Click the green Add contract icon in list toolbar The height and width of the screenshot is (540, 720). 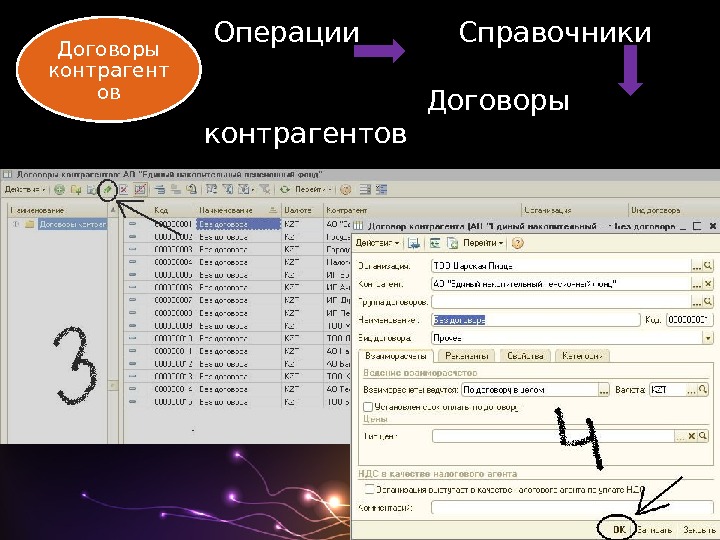click(59, 190)
